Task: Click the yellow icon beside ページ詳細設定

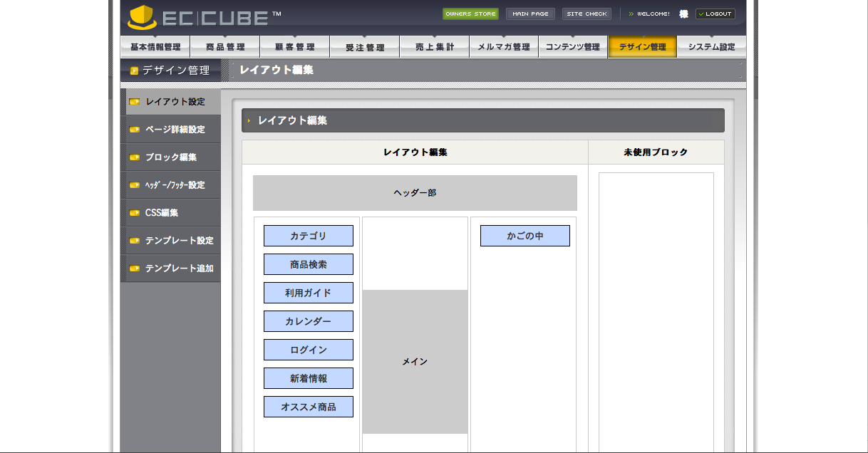Action: click(x=134, y=130)
